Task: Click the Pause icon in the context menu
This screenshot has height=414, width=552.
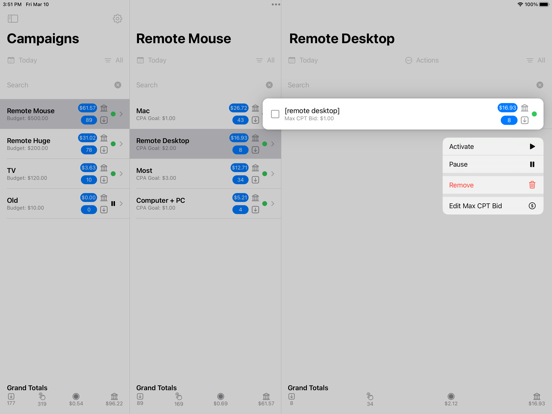Action: tap(532, 164)
